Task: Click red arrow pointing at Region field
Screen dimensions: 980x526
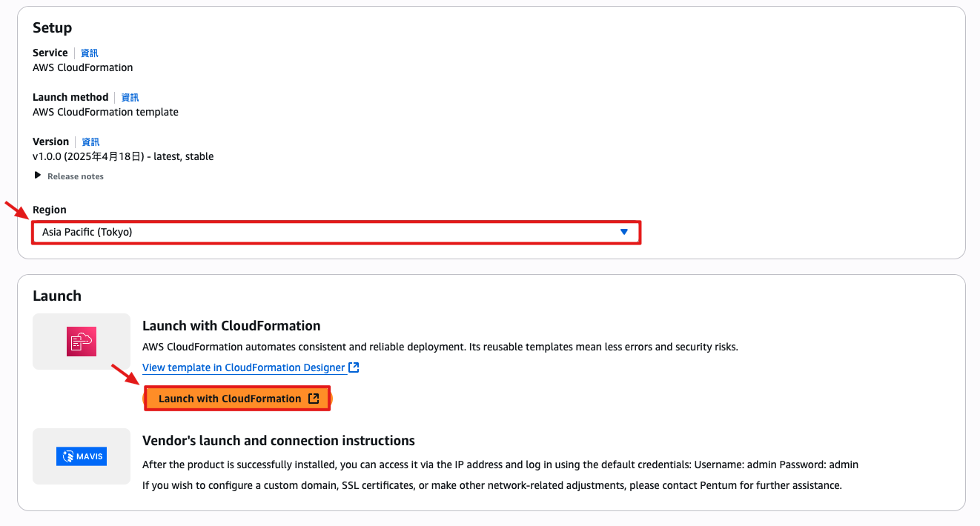Action: [x=16, y=210]
